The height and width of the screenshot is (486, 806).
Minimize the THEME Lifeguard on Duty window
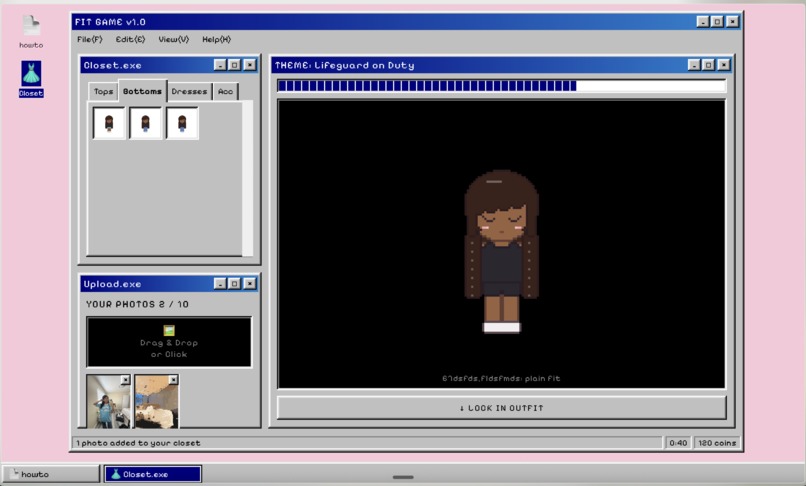[x=694, y=65]
